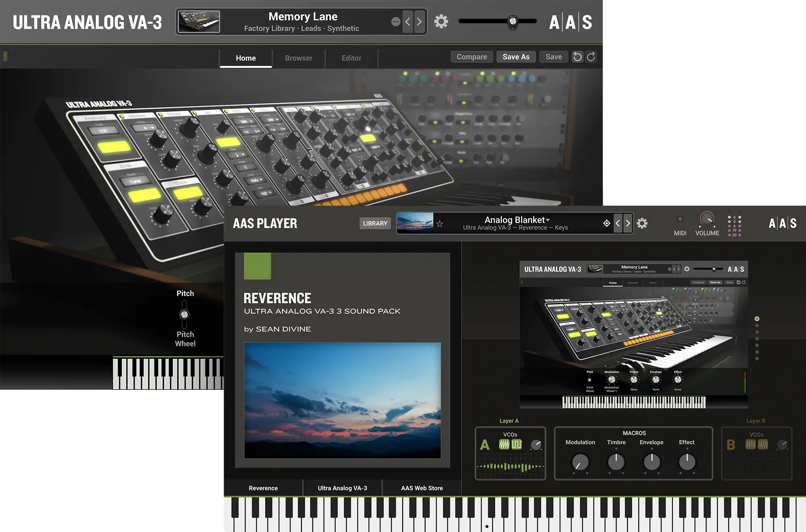Toggle Layer B on or off
806x532 pixels.
tap(731, 445)
